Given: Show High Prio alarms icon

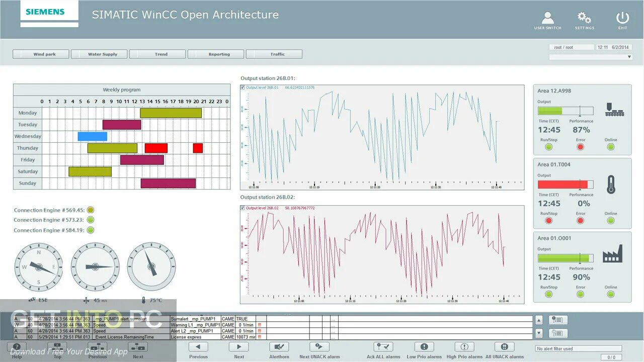Looking at the screenshot, I should (464, 347).
